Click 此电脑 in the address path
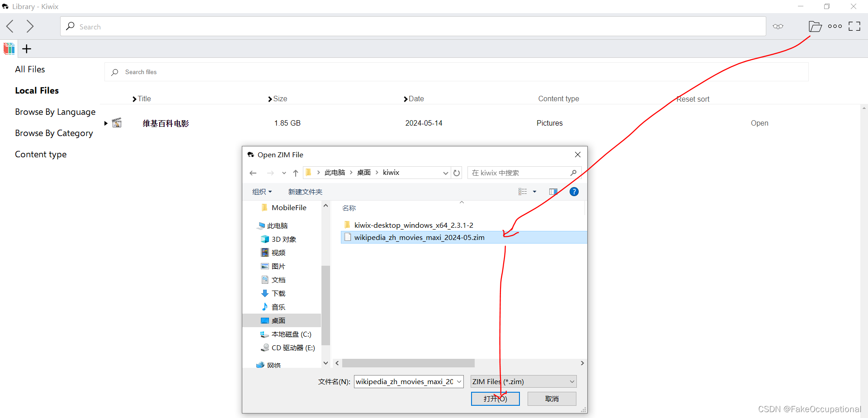Image resolution: width=868 pixels, height=418 pixels. click(335, 173)
